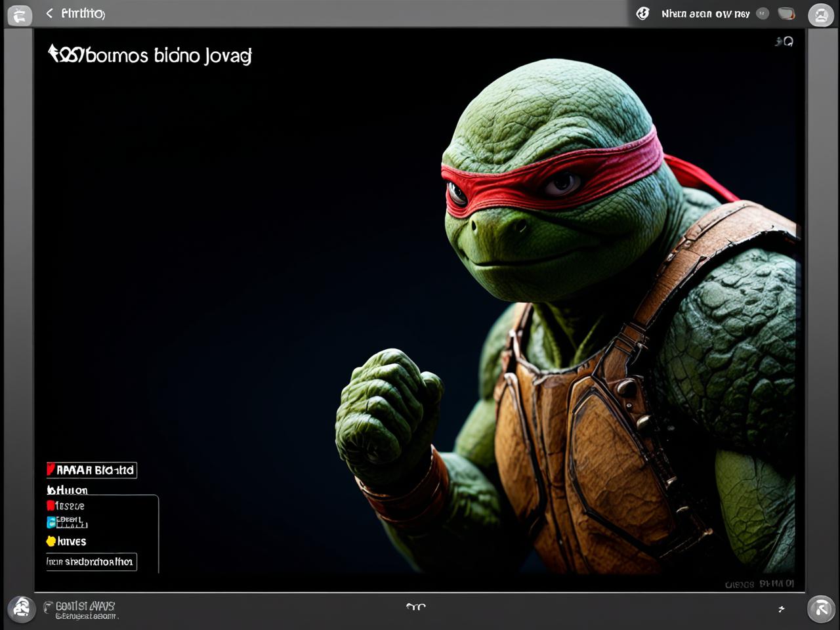This screenshot has height=630, width=840.
Task: Open the screen icon with the orange edge
Action: click(x=786, y=13)
